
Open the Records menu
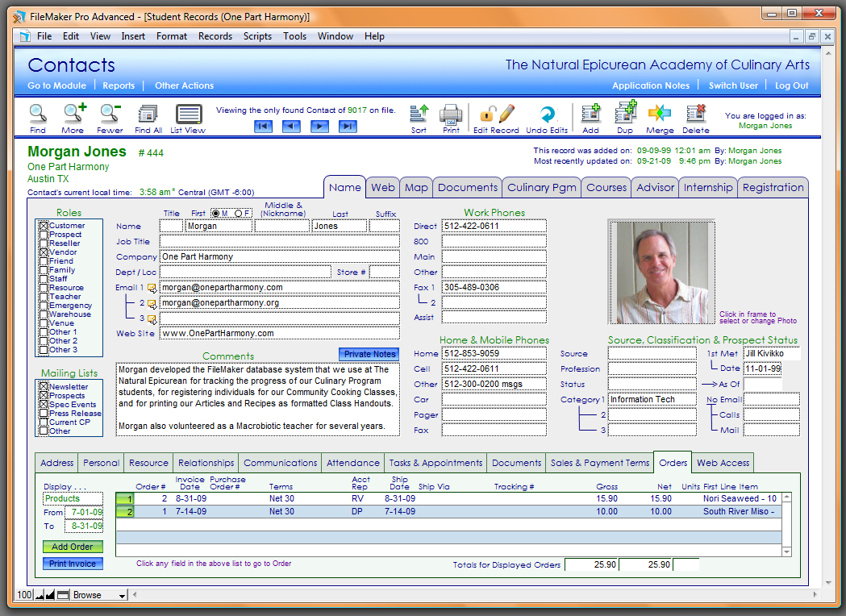215,36
